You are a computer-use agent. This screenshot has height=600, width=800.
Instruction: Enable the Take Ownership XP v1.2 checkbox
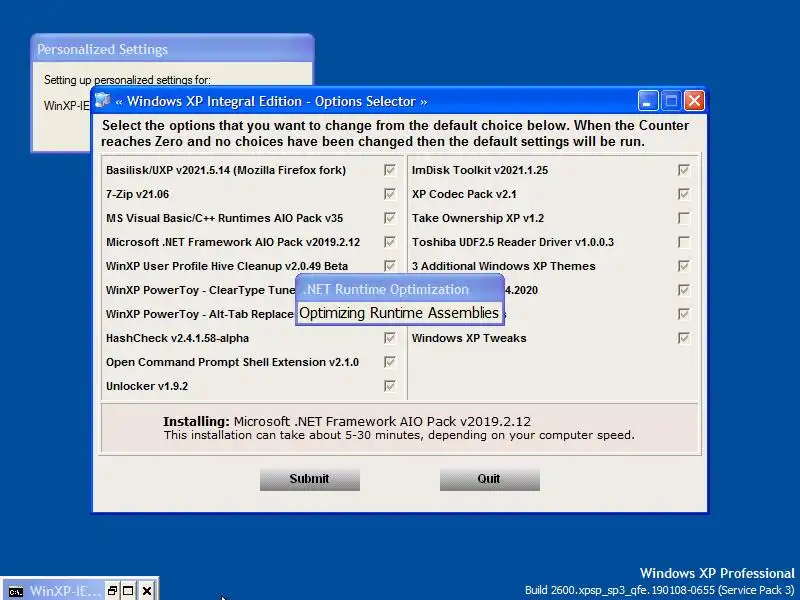coord(684,218)
